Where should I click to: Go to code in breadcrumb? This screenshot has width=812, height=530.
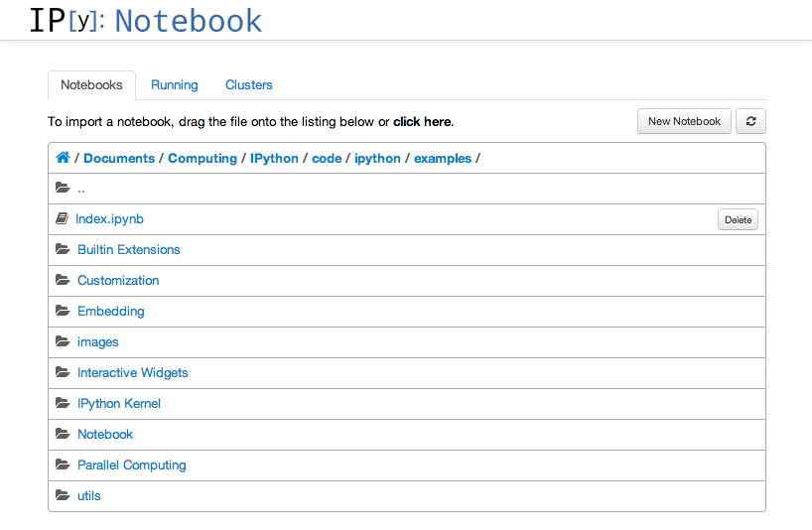(x=327, y=159)
